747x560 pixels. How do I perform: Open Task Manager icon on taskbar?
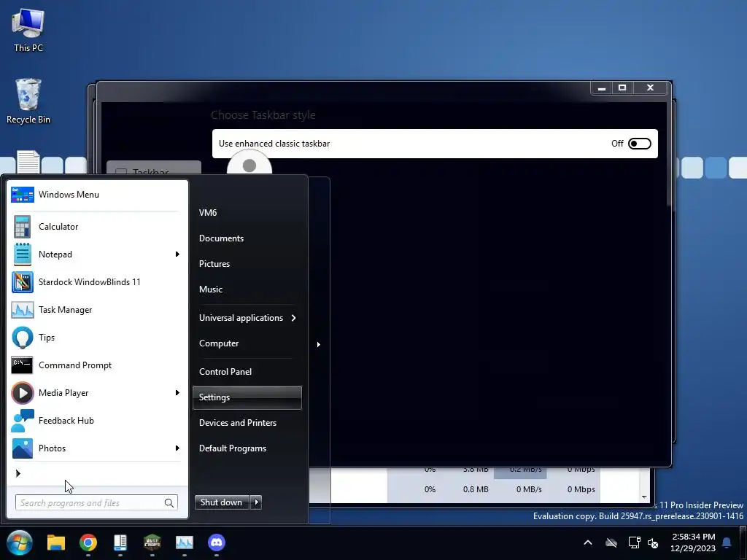pos(185,542)
